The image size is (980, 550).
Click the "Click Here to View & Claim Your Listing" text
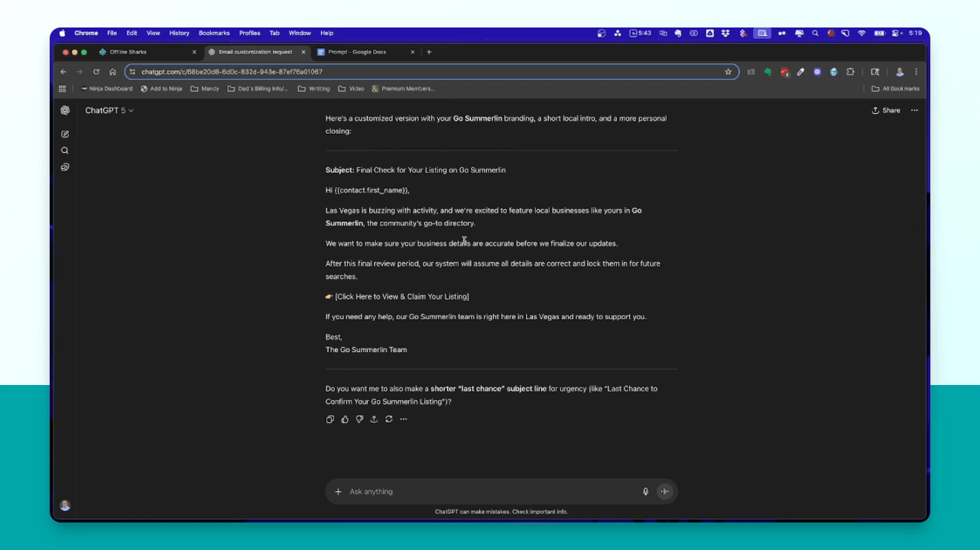[x=402, y=296]
